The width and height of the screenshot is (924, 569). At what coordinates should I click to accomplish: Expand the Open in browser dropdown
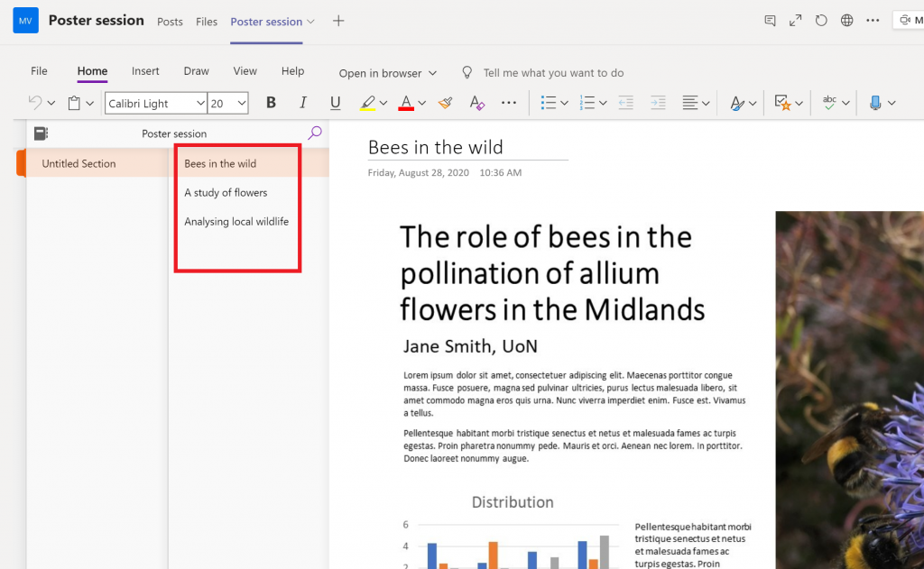click(387, 73)
